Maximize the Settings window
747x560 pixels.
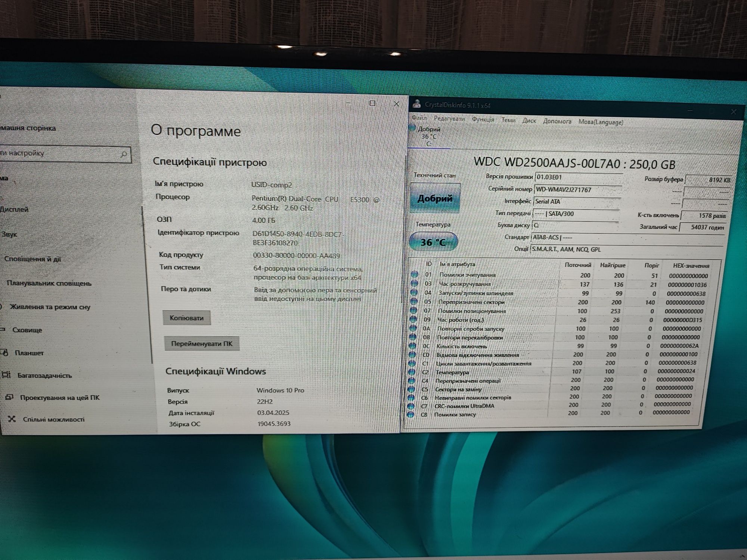click(372, 103)
